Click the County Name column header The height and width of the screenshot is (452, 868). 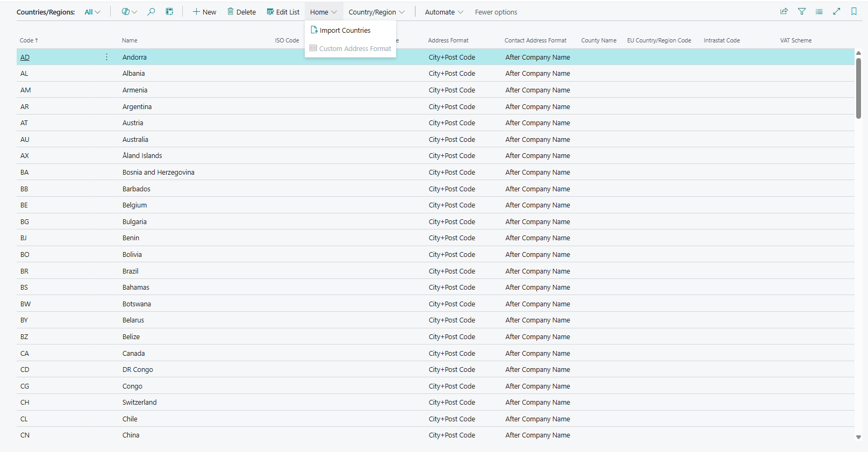(599, 40)
